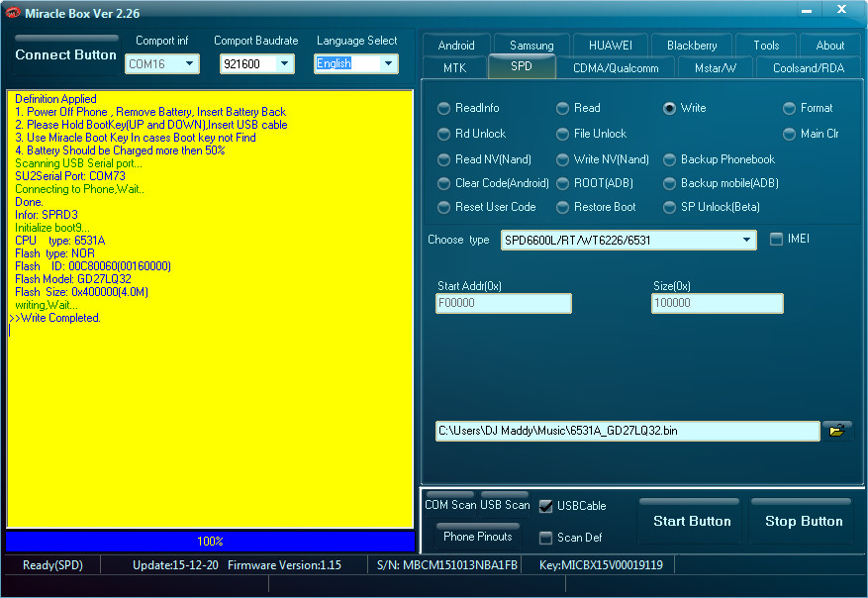Open Phone Pinouts
Screen dimensions: 868x598
[478, 536]
